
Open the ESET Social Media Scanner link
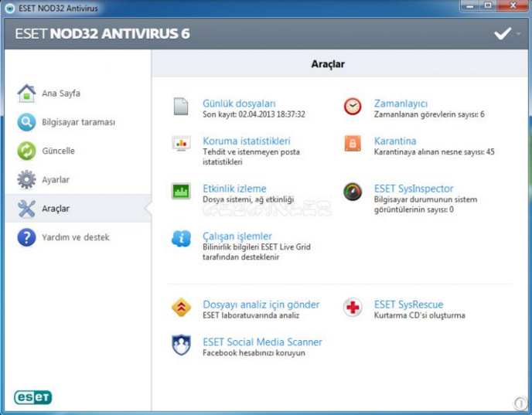coord(262,342)
